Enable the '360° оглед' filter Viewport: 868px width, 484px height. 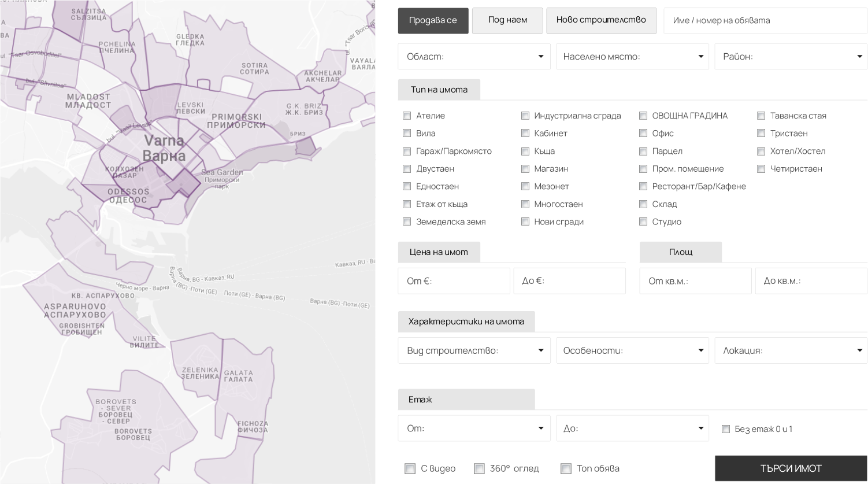tap(479, 468)
